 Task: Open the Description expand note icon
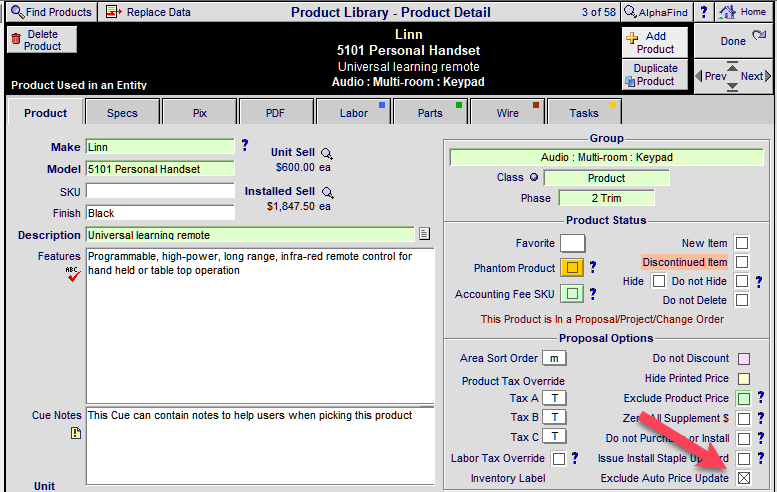coord(424,233)
